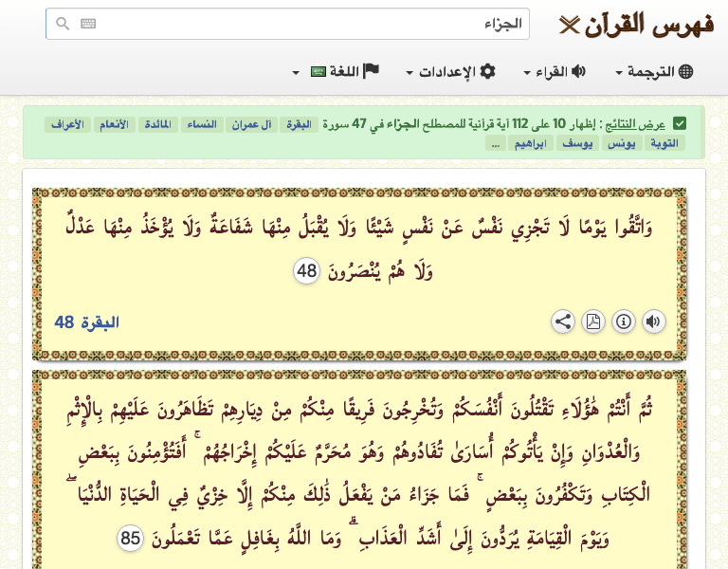Click the search magnifier icon

(x=63, y=24)
